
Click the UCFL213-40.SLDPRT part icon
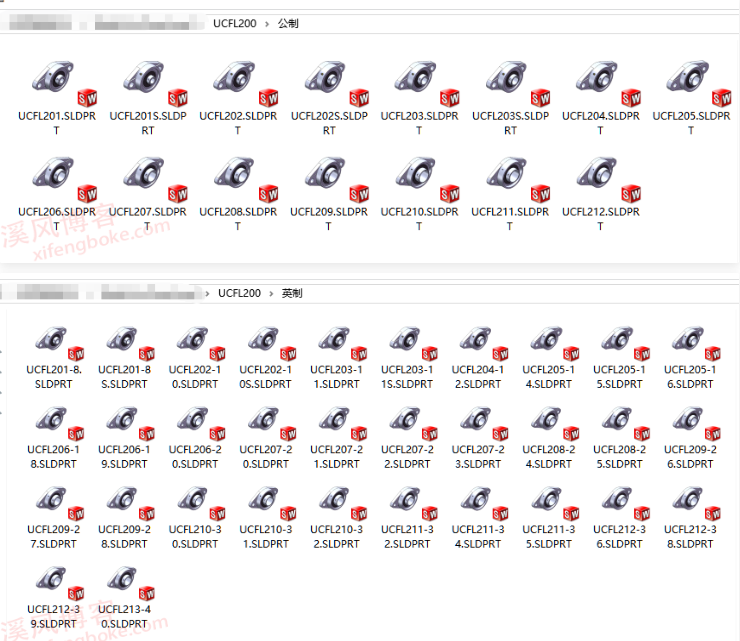coord(130,583)
